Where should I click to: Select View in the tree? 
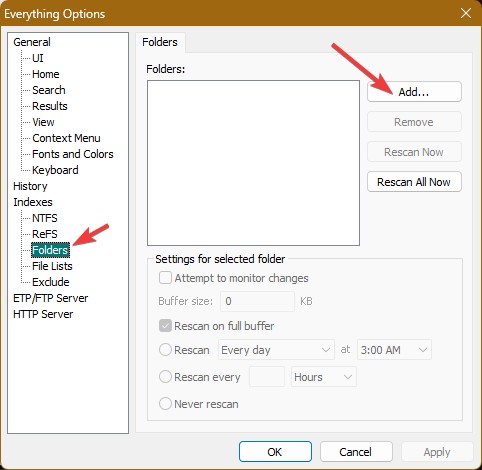[43, 122]
